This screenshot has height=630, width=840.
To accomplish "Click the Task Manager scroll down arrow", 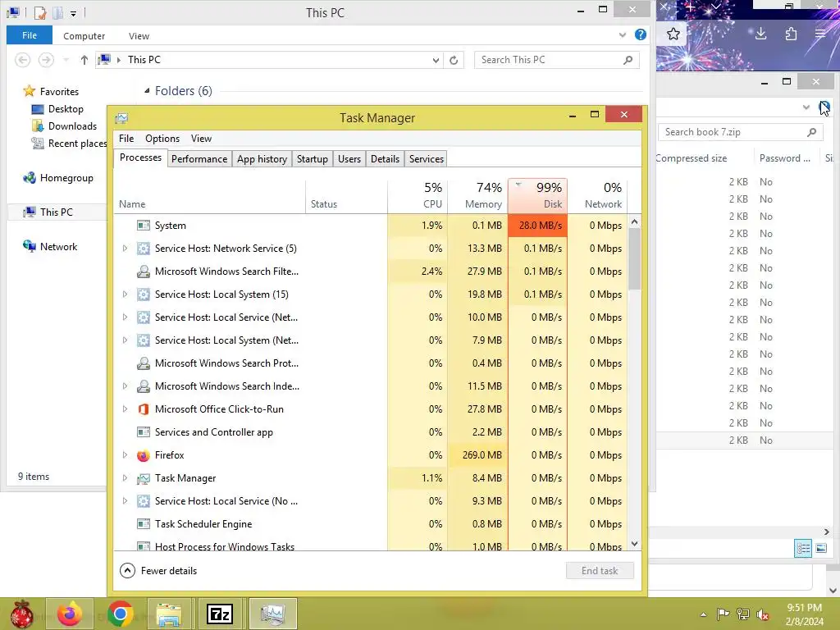I will click(634, 543).
